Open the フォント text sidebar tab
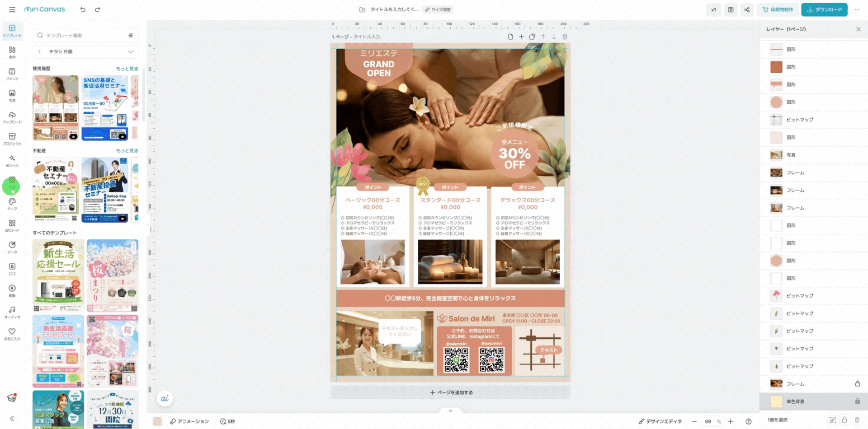Viewport: 868px width, 429px height. tap(12, 74)
